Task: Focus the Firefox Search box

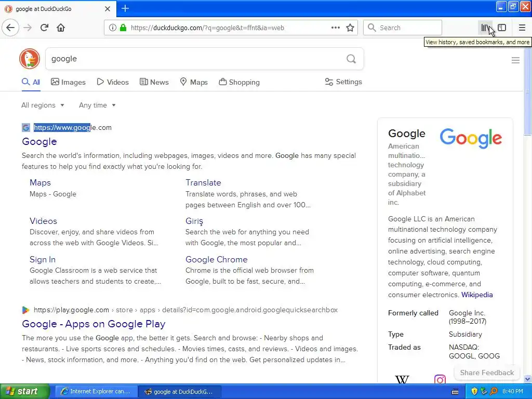Action: pos(403,28)
